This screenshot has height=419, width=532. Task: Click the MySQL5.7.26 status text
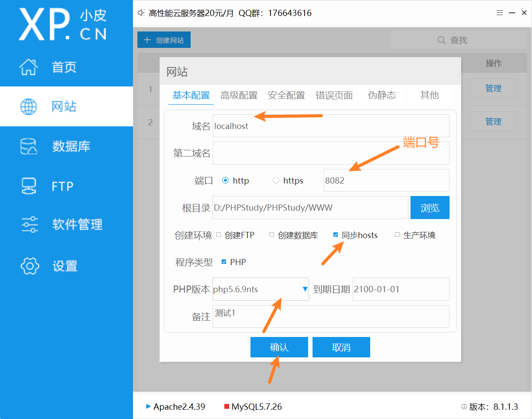pos(257,407)
